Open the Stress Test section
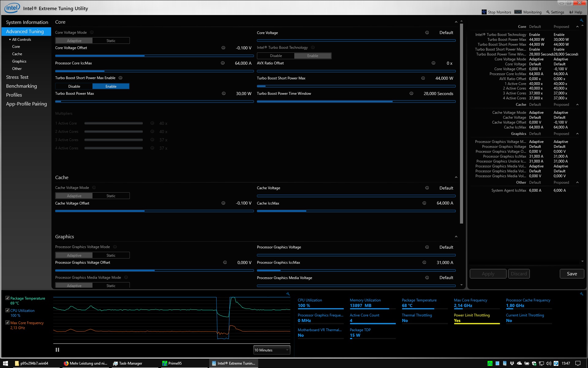Image resolution: width=588 pixels, height=368 pixels. [x=17, y=77]
